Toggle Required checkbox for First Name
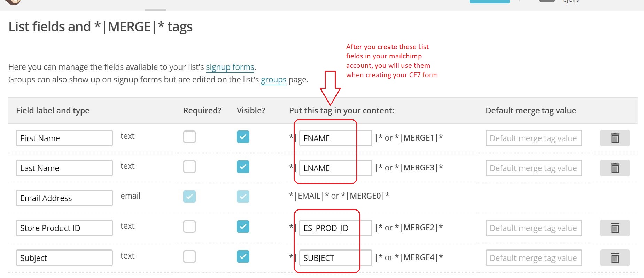Screen dimensions: 644x278 click(189, 137)
